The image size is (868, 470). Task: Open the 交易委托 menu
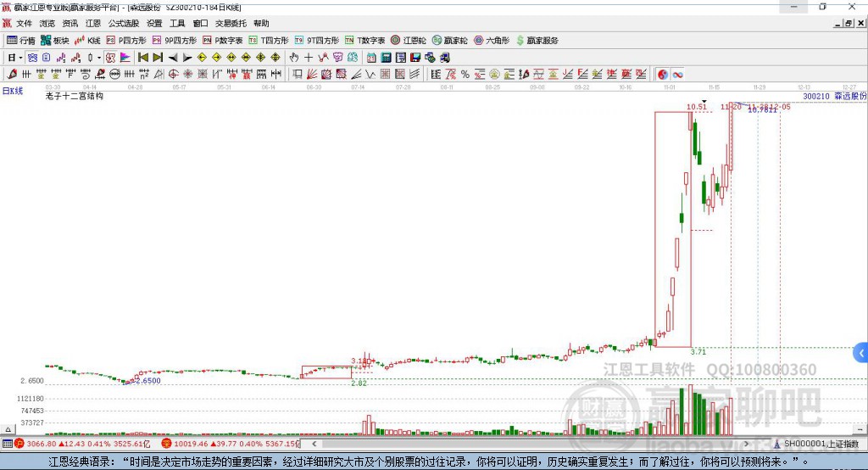pyautogui.click(x=231, y=23)
